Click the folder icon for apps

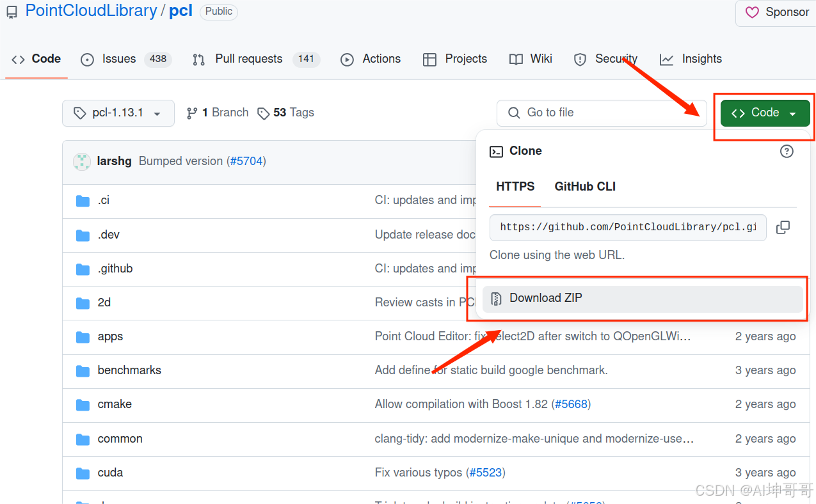coord(83,337)
